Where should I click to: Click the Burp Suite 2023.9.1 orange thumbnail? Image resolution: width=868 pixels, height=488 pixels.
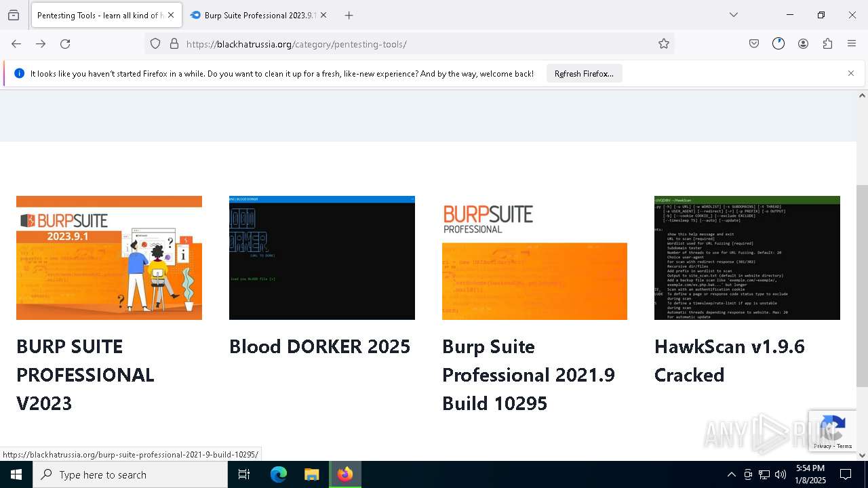point(109,258)
